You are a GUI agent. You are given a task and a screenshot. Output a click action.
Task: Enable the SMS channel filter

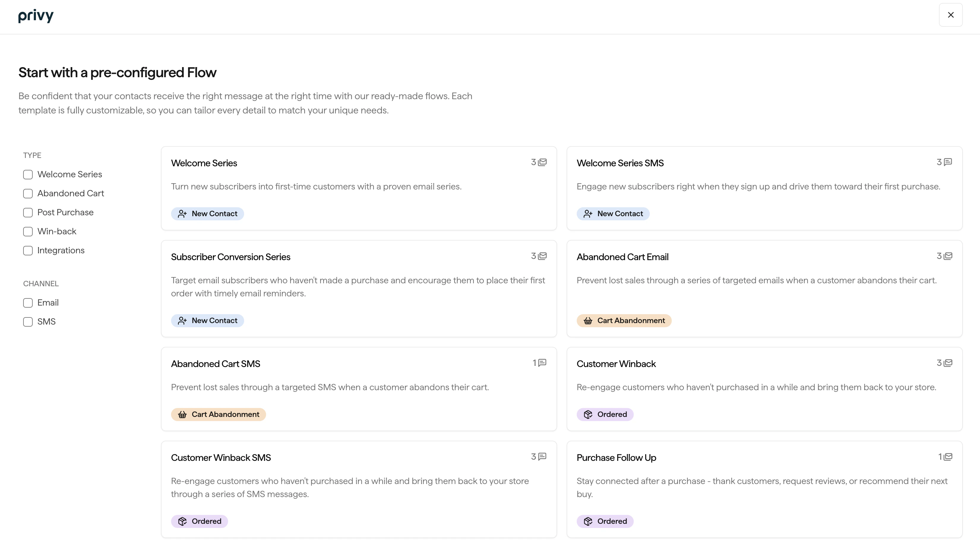click(x=28, y=322)
